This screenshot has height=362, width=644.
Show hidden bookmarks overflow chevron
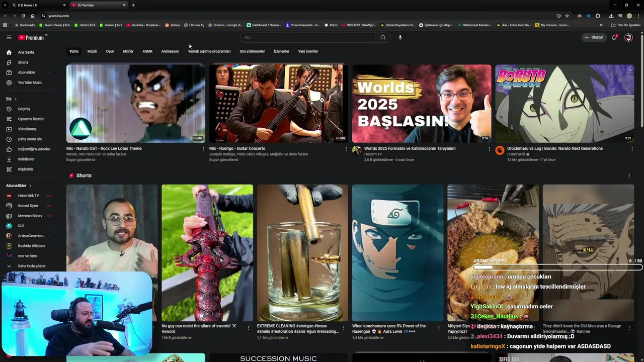click(x=601, y=25)
